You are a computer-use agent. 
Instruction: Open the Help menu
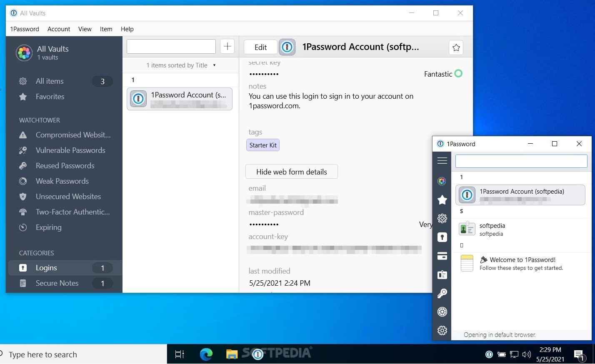tap(127, 29)
